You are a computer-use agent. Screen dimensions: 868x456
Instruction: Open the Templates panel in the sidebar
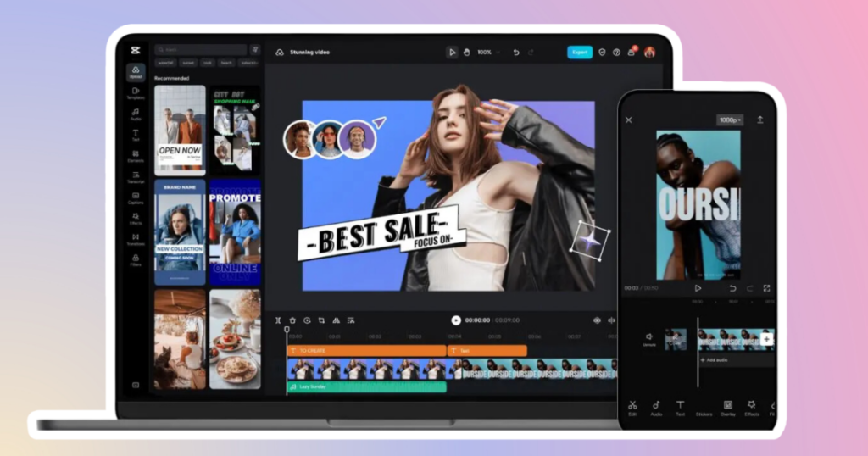pyautogui.click(x=136, y=92)
